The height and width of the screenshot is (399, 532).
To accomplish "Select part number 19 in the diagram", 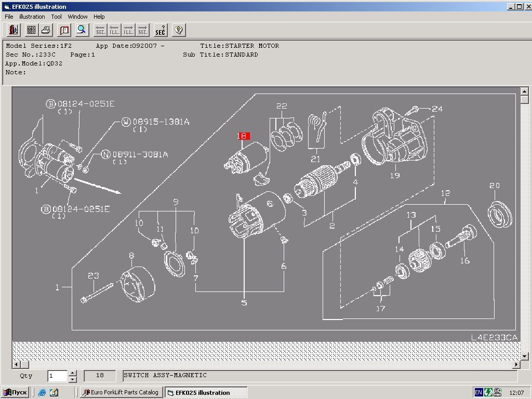I will pos(394,175).
